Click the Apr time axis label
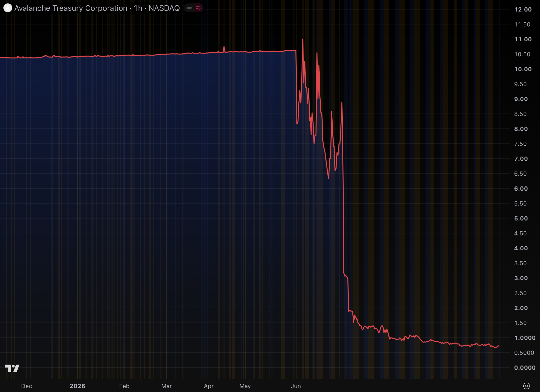This screenshot has width=540, height=392. (x=209, y=386)
